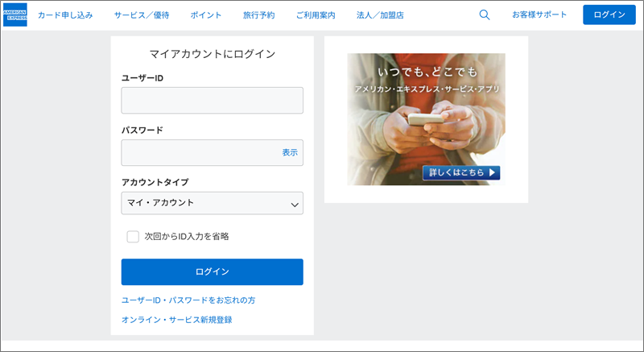Open オンライン・サービス新規登録 link

pos(176,320)
